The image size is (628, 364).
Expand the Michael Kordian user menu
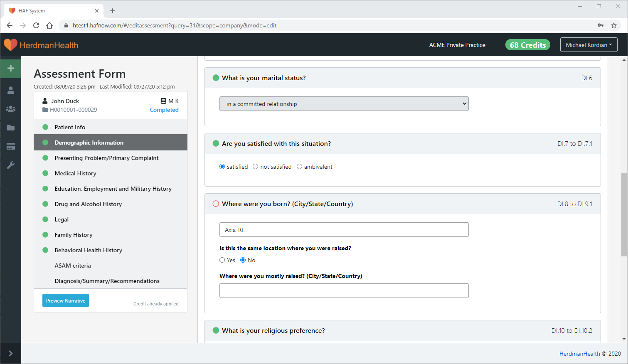[588, 45]
